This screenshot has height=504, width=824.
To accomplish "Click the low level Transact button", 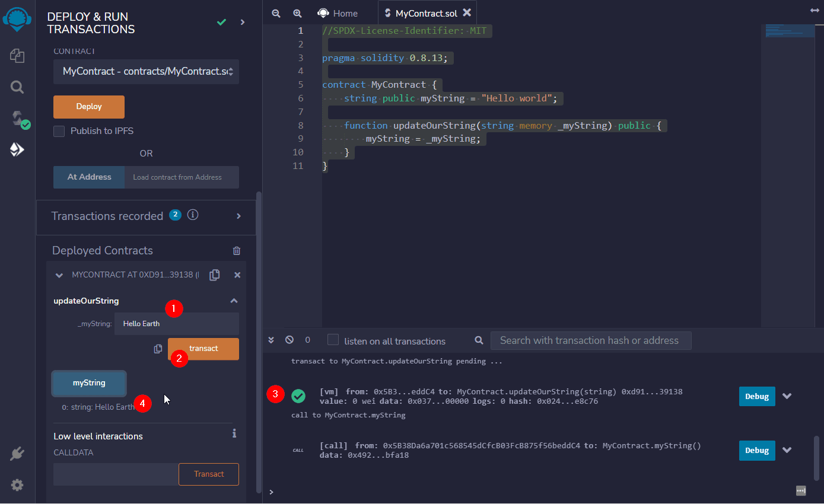I will coord(209,474).
